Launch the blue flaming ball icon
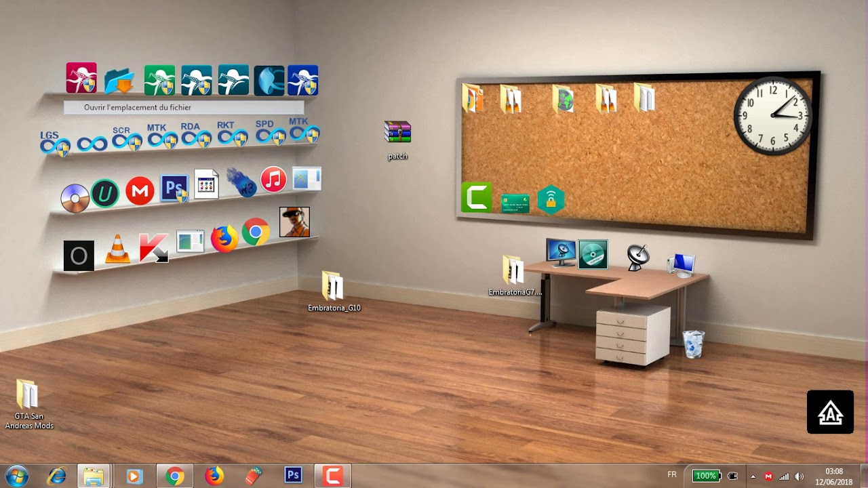 tap(241, 182)
